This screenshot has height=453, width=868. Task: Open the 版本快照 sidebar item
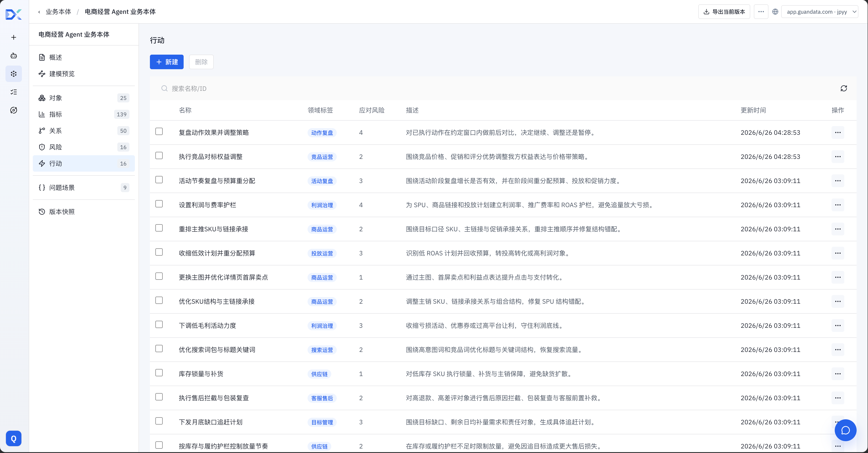click(x=84, y=212)
